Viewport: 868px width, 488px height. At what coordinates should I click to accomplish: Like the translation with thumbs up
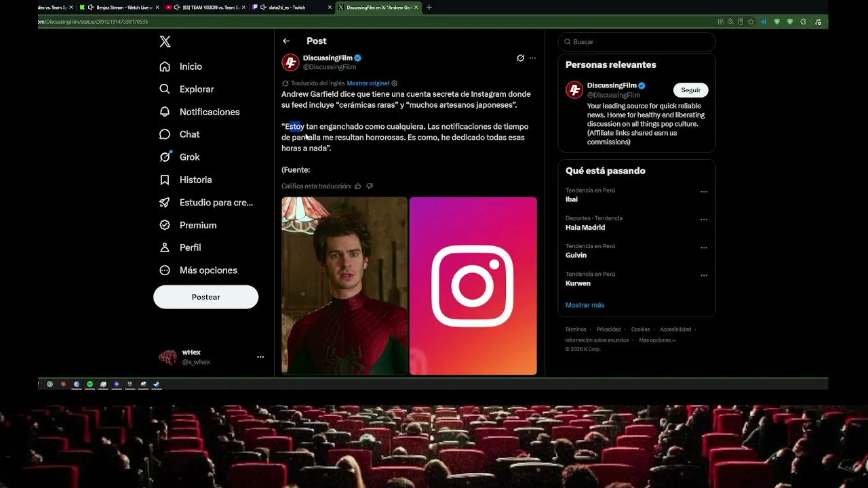(358, 186)
